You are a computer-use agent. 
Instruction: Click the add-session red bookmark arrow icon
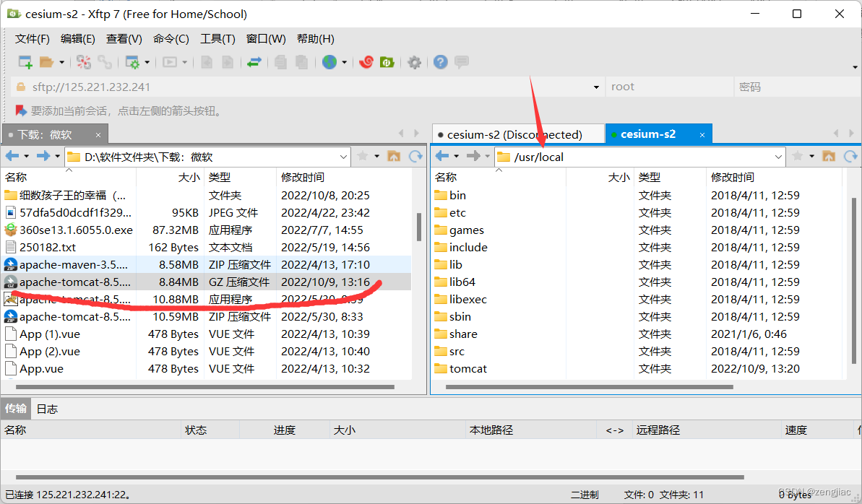coord(21,111)
